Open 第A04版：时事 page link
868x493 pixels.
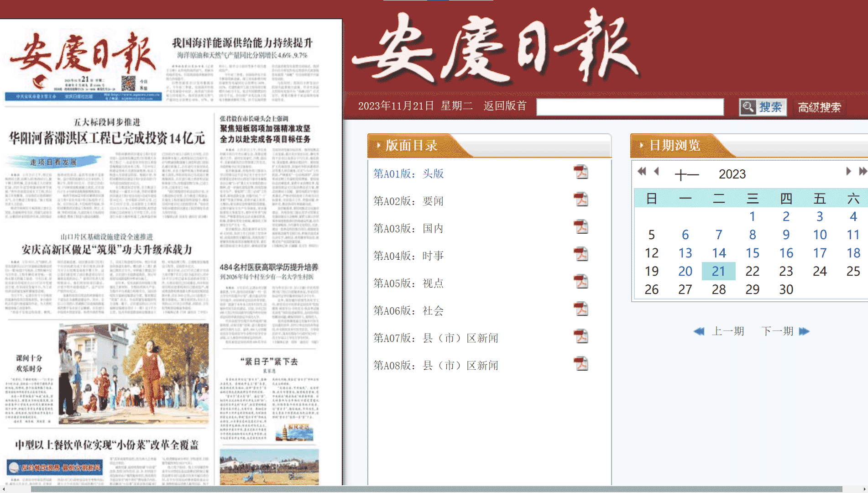click(408, 256)
